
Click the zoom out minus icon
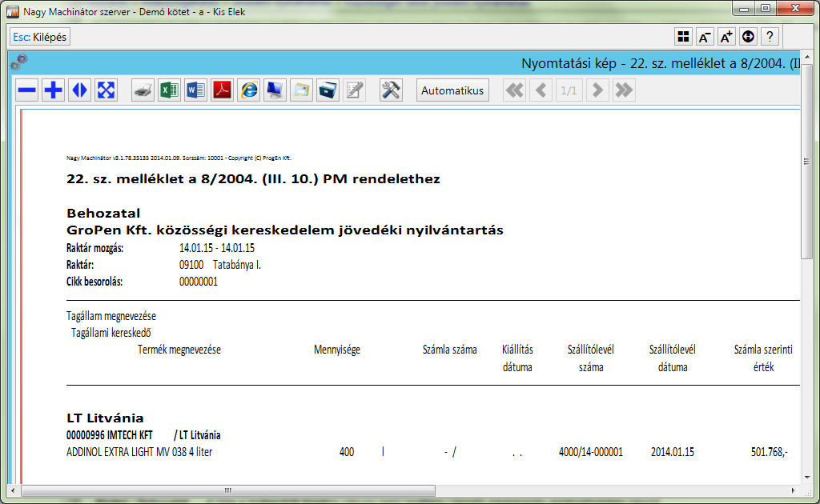[27, 90]
